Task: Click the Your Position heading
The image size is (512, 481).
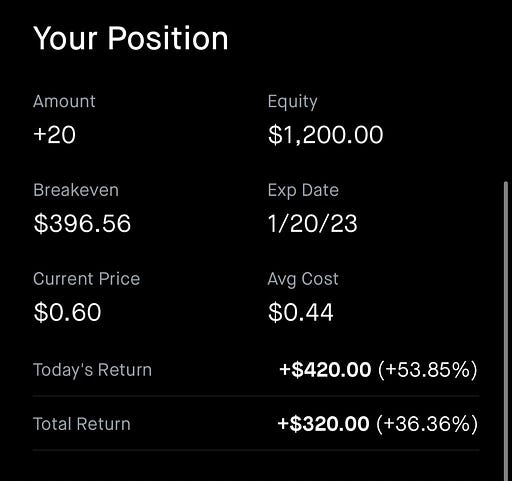Action: point(131,39)
